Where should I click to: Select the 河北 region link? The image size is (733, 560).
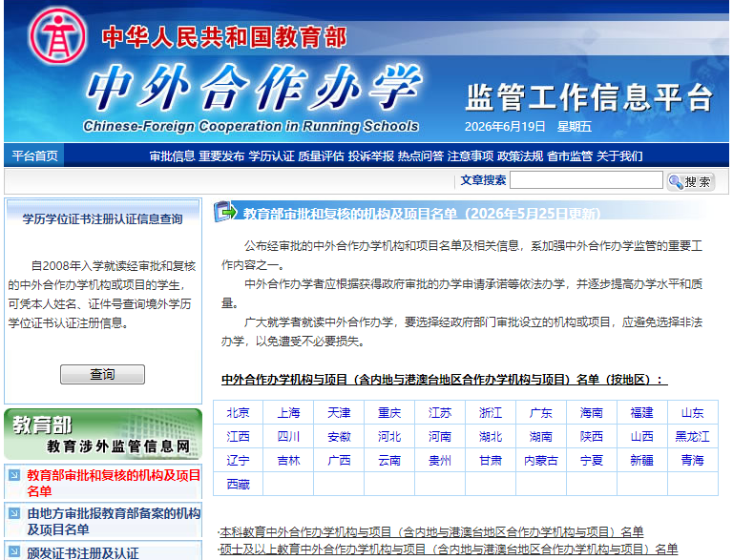[x=389, y=437]
